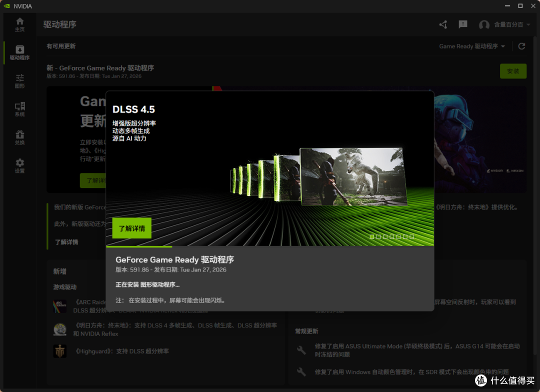Click wrench icon beside Windows 自动颜色管理 fix
The image size is (540, 392).
click(301, 371)
